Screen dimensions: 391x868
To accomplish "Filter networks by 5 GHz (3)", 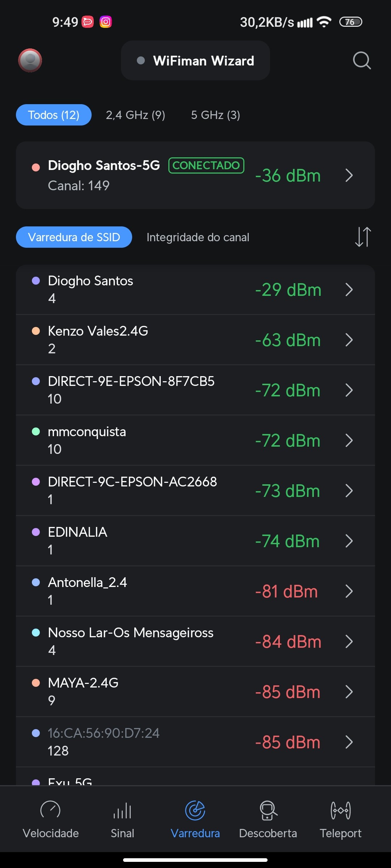I will pyautogui.click(x=215, y=115).
